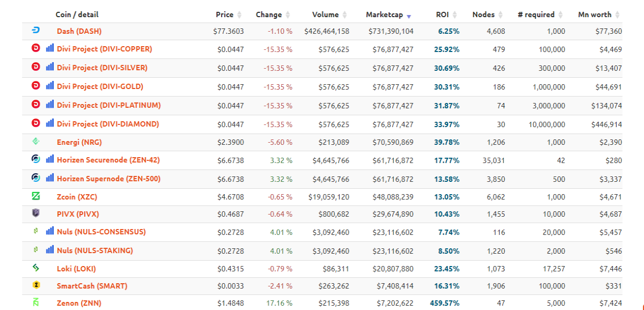Open bar chart icon for DIVI-DIAMOND
Image resolution: width=644 pixels, height=310 pixels.
tap(50, 123)
